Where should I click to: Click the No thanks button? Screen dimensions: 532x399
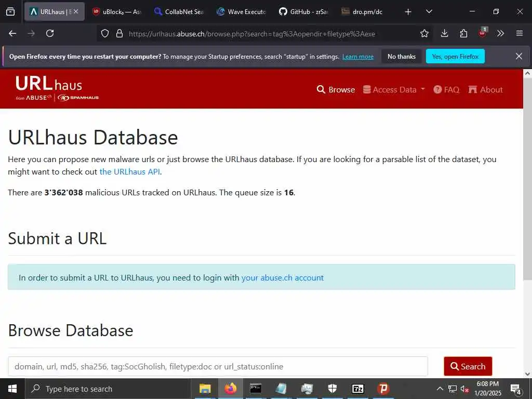[x=402, y=56]
